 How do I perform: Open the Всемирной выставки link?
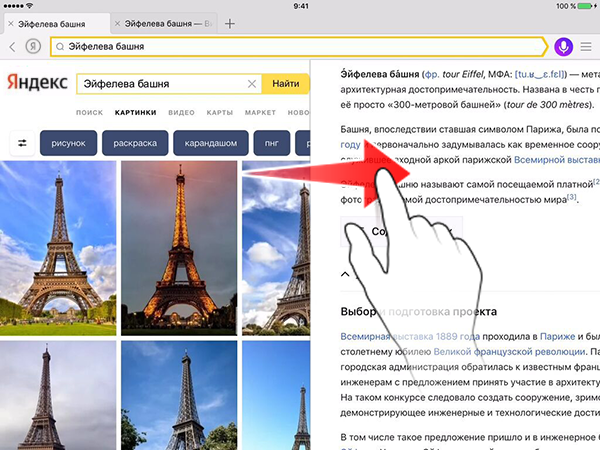pyautogui.click(x=557, y=160)
